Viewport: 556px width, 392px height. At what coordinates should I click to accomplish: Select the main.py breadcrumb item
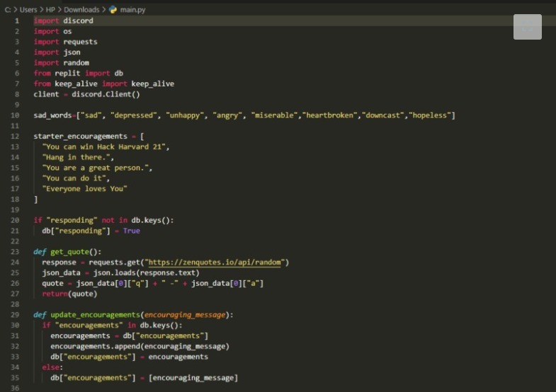click(x=132, y=10)
